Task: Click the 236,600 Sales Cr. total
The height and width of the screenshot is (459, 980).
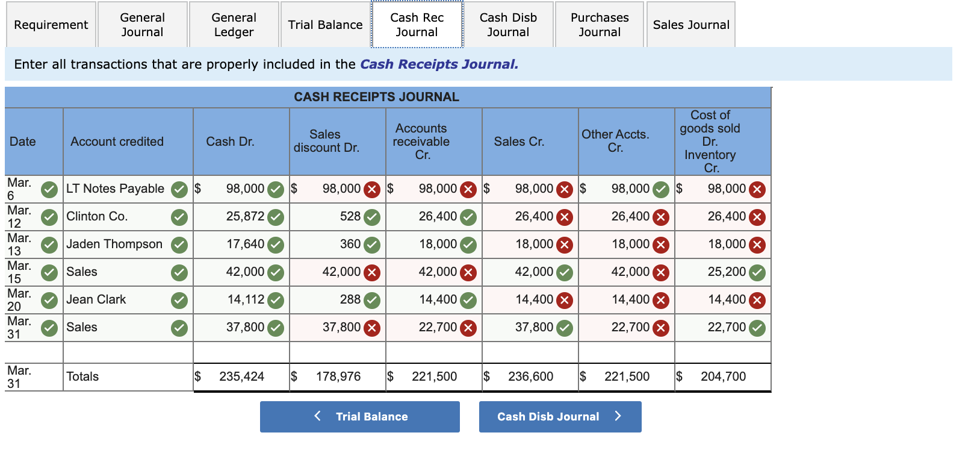Action: point(530,377)
